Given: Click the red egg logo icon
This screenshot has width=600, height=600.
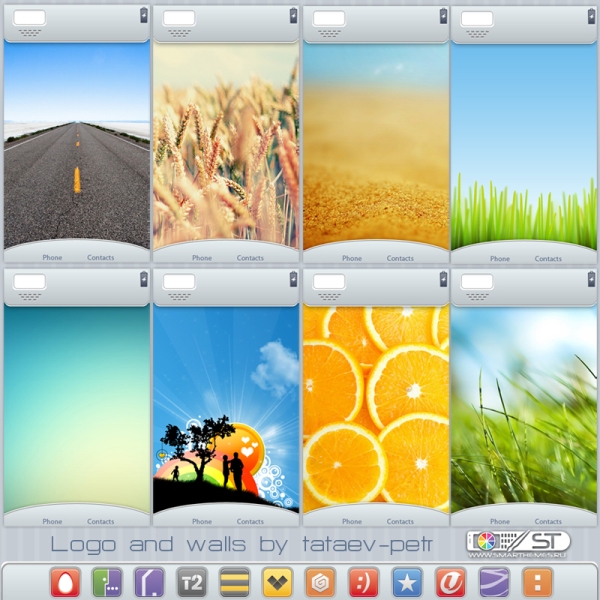Looking at the screenshot, I should point(63,581).
